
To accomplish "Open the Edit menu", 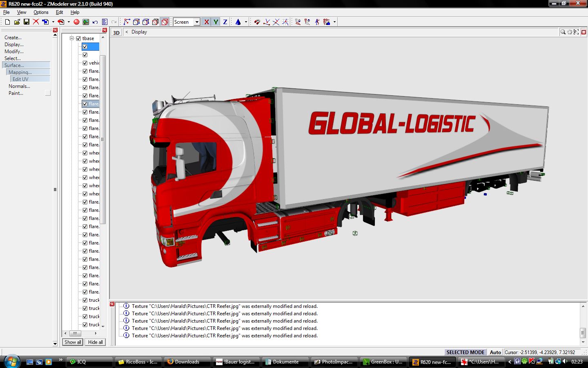I will pyautogui.click(x=59, y=12).
